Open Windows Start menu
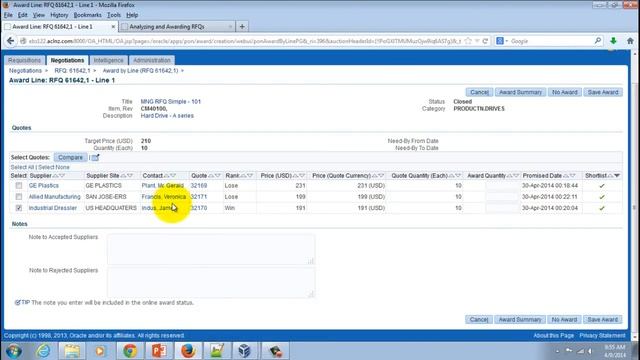 click(14, 351)
